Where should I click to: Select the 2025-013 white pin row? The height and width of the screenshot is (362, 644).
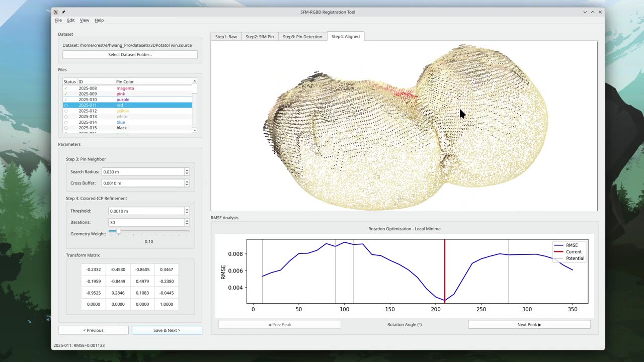point(127,117)
